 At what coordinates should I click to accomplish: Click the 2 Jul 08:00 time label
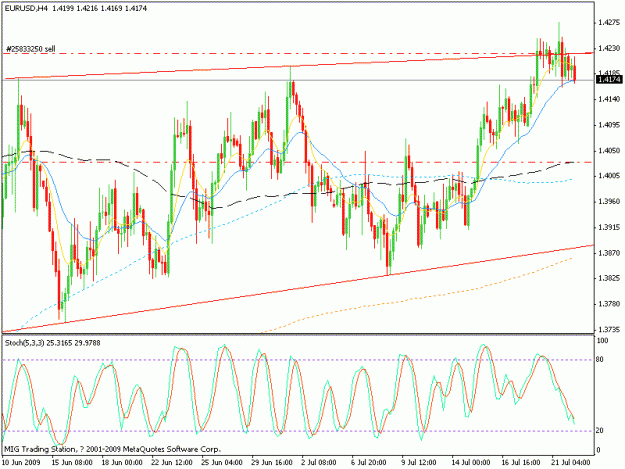point(319,463)
